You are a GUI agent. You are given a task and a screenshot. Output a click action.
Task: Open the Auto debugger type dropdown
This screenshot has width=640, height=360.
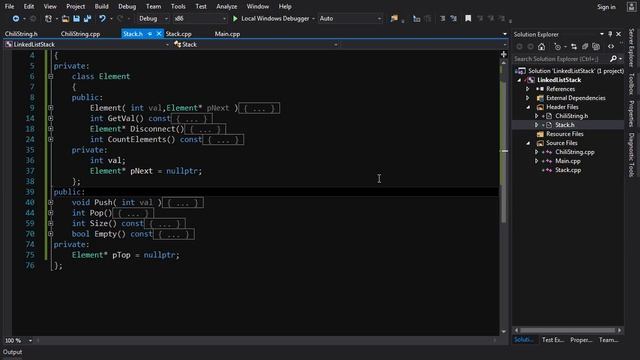[351, 19]
